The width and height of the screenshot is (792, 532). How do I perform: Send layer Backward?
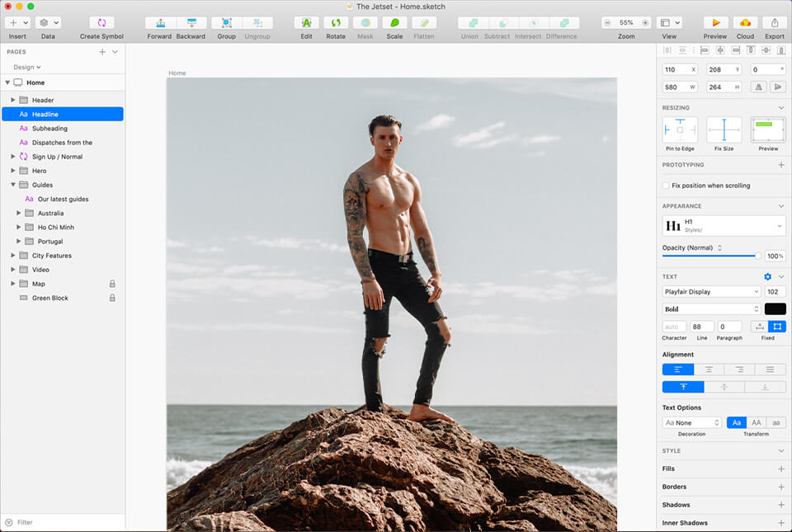click(191, 23)
